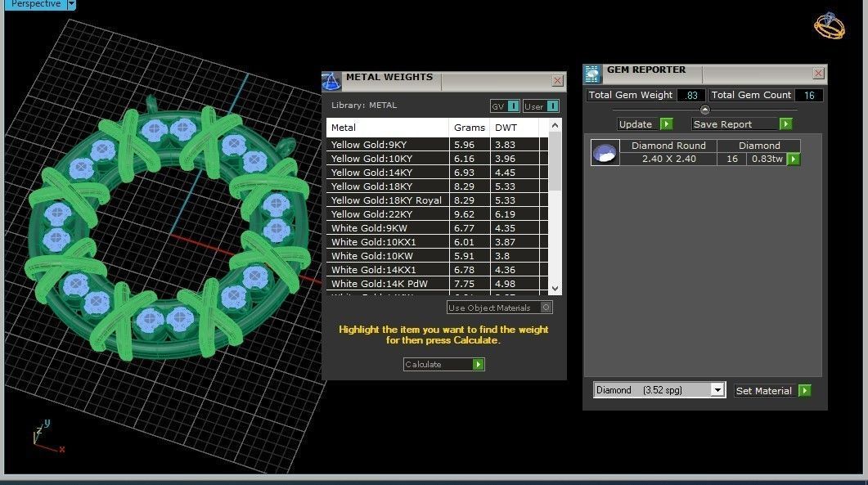Click the Diamond Round gem thumbnail

coord(605,152)
